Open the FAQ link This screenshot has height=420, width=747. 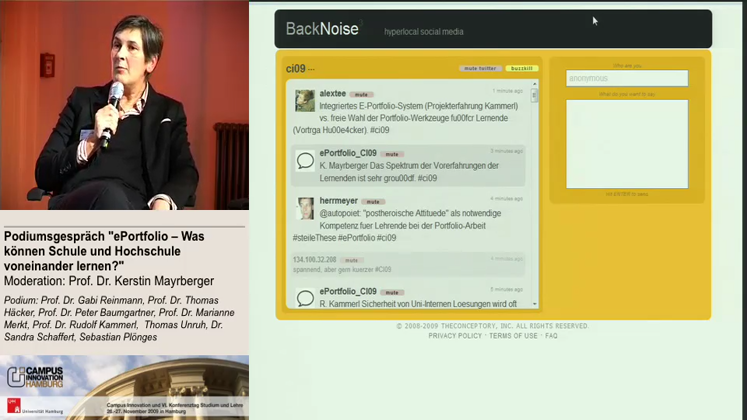pyautogui.click(x=552, y=336)
